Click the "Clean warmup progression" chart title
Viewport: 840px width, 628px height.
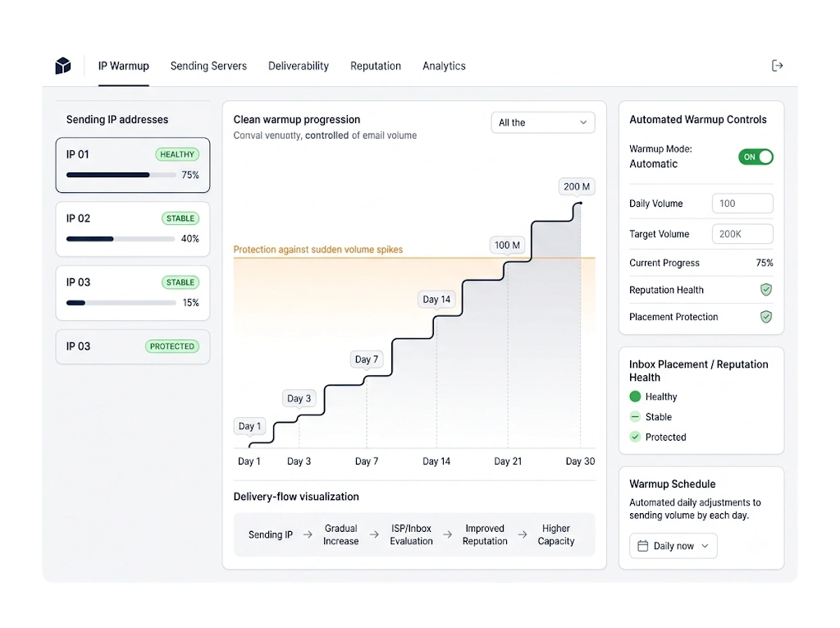[x=297, y=120]
